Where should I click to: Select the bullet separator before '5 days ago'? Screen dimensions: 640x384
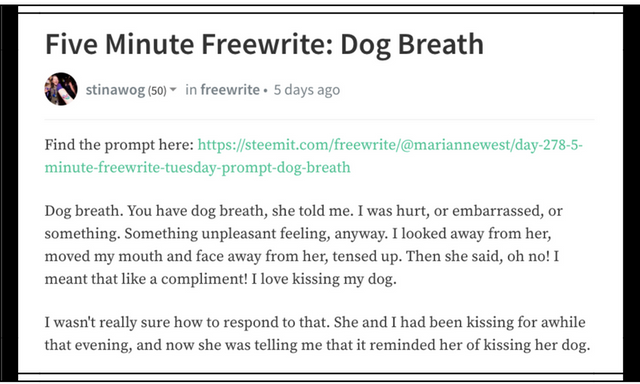[x=265, y=91]
